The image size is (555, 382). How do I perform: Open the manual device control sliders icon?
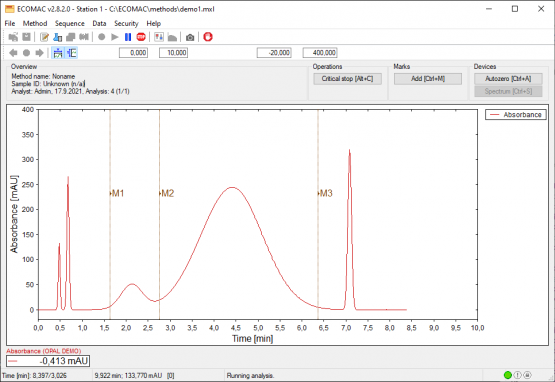159,37
